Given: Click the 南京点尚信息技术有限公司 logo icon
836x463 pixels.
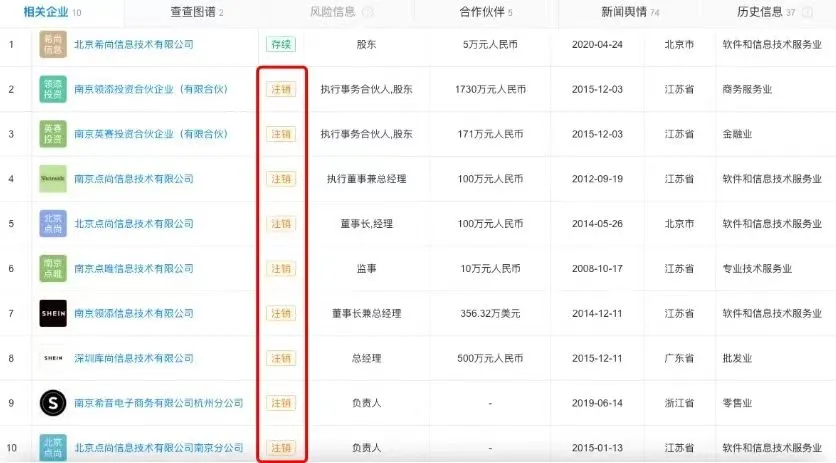Looking at the screenshot, I should pyautogui.click(x=53, y=179).
